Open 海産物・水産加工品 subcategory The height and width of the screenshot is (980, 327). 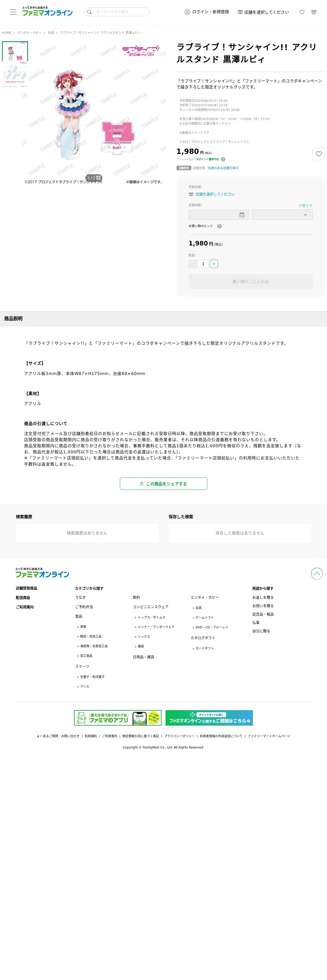94,646
